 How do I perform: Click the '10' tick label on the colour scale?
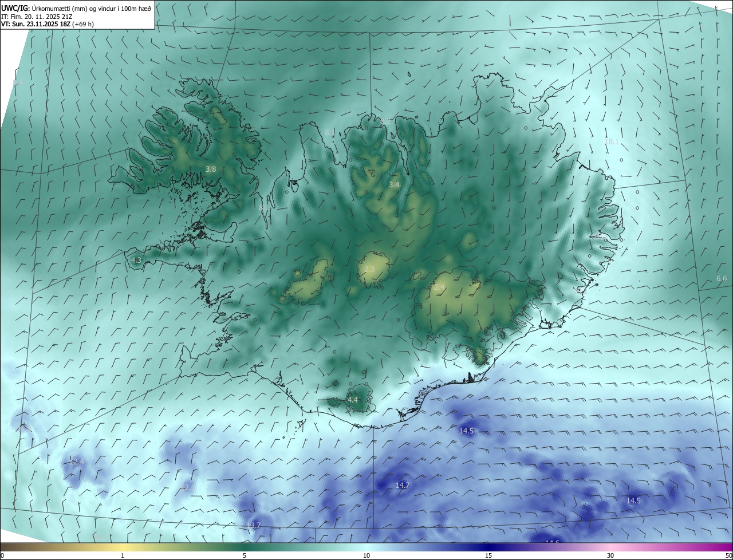click(366, 555)
